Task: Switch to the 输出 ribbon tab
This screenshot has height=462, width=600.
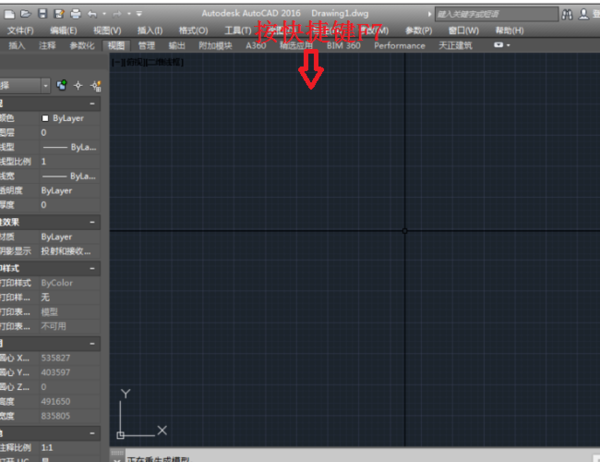Action: pos(177,46)
